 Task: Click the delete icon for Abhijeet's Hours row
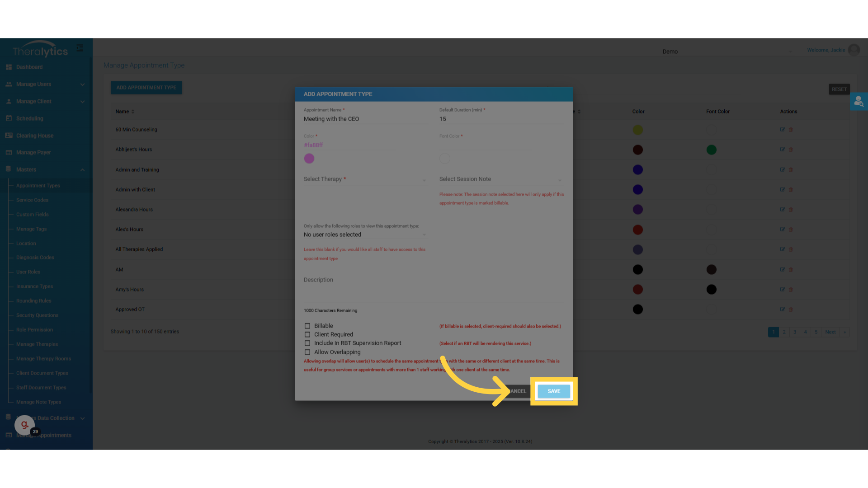[791, 150]
